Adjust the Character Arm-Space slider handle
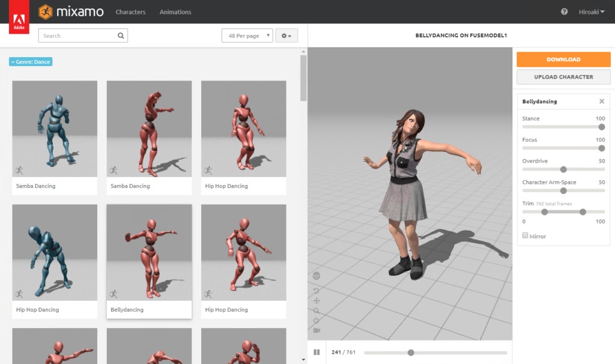The height and width of the screenshot is (364, 615). click(x=563, y=190)
